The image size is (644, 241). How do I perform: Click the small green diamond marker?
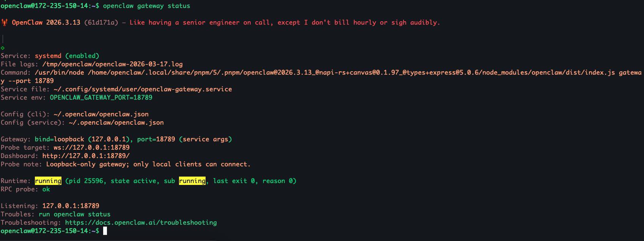pyautogui.click(x=3, y=48)
